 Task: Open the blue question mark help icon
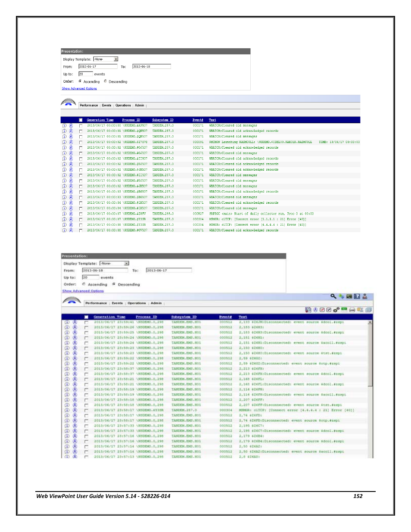point(357,296)
